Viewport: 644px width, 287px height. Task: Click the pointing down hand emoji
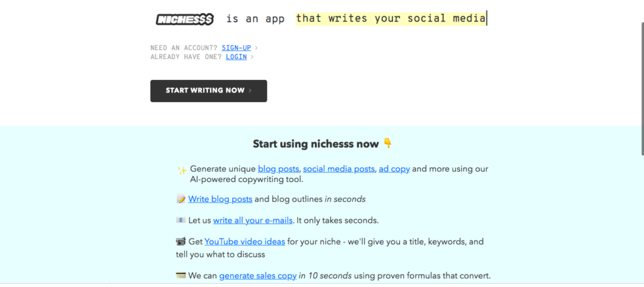pos(387,143)
